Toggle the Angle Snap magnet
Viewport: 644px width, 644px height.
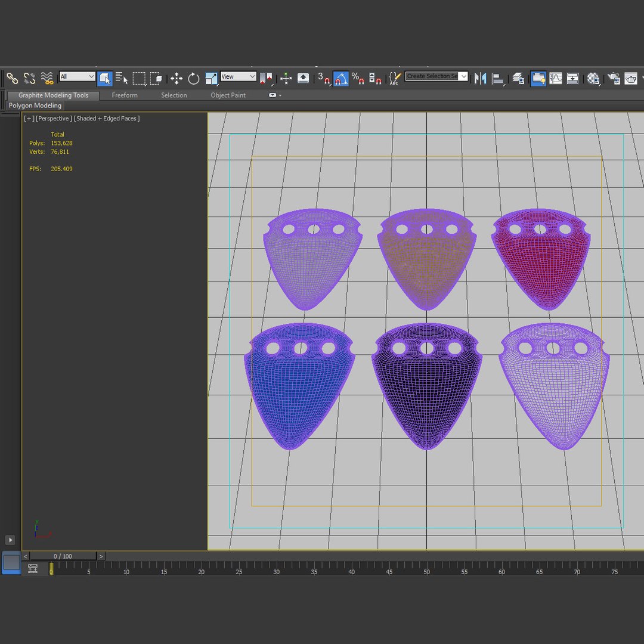tap(341, 78)
